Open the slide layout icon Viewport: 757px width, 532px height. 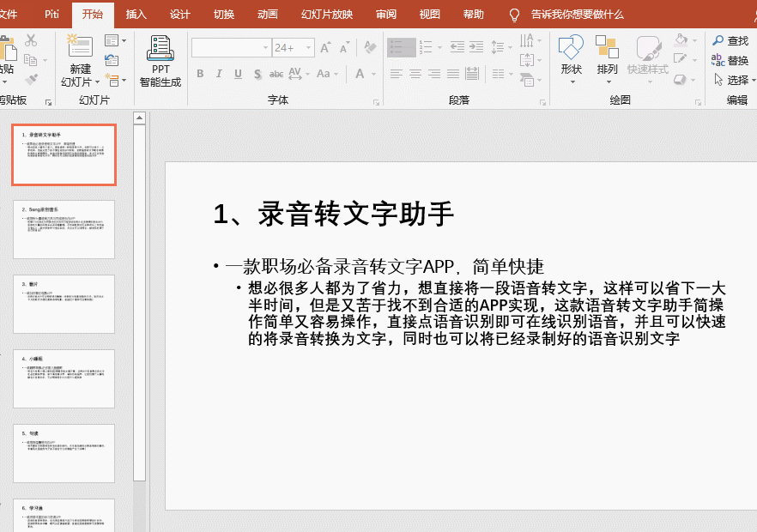tap(112, 40)
